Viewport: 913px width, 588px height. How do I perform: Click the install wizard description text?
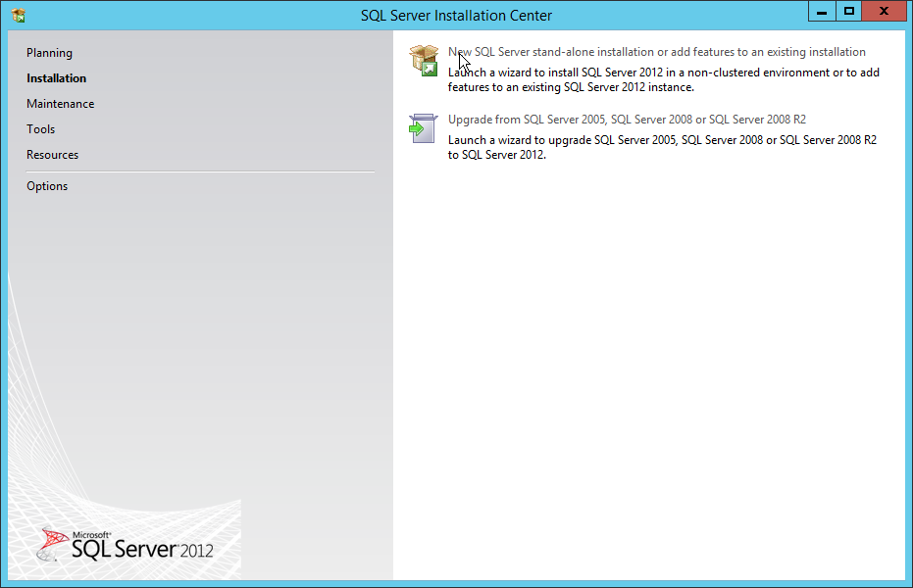[663, 79]
